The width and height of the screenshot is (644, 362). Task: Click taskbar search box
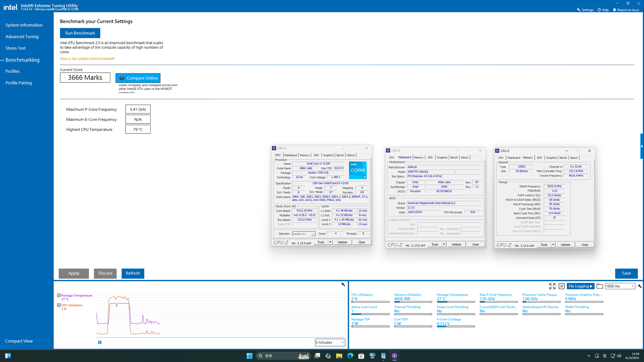(x=283, y=356)
